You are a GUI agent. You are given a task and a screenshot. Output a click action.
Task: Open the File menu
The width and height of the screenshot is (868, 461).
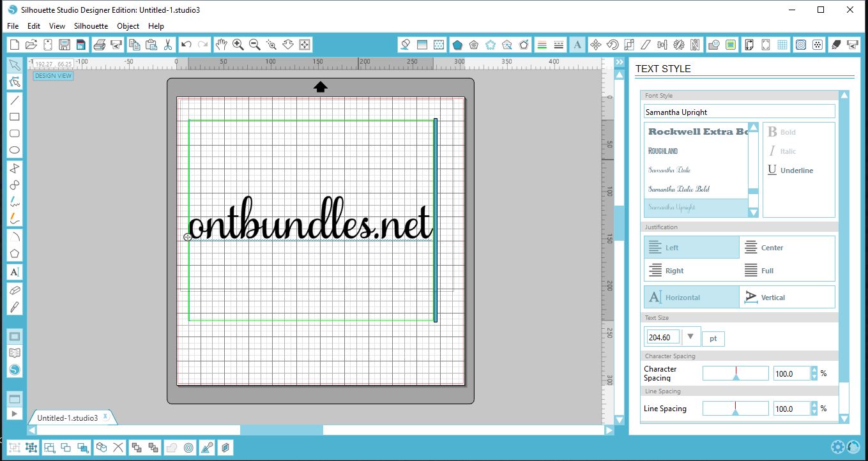[13, 26]
